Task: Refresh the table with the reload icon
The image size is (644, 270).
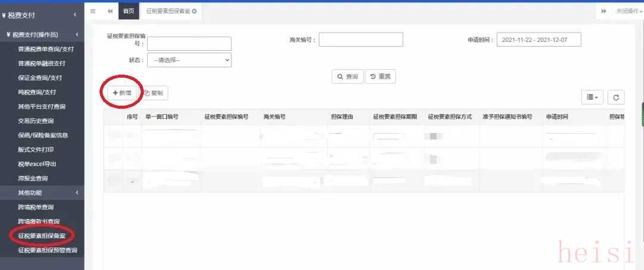Action: click(x=616, y=97)
